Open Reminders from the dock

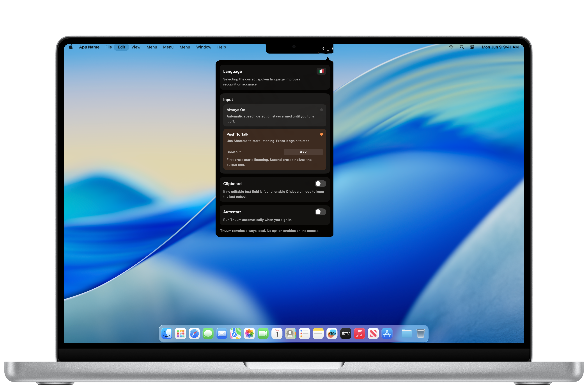tap(304, 334)
